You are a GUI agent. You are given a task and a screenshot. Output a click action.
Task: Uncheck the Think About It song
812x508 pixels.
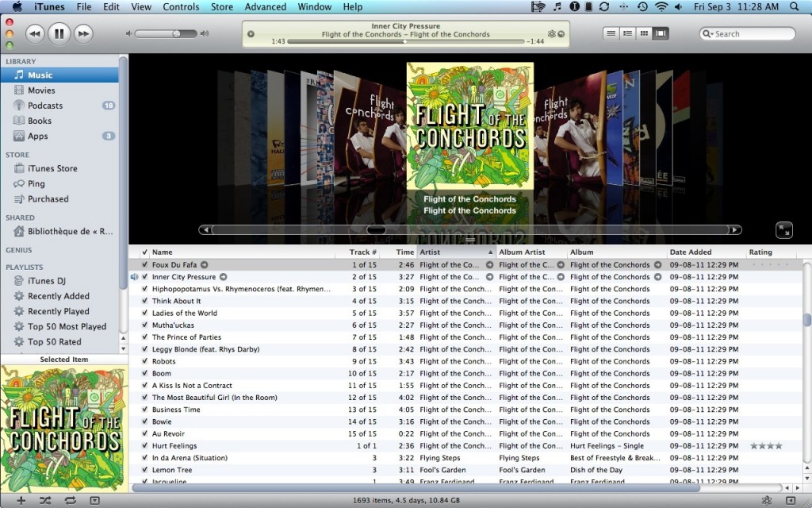pyautogui.click(x=144, y=301)
